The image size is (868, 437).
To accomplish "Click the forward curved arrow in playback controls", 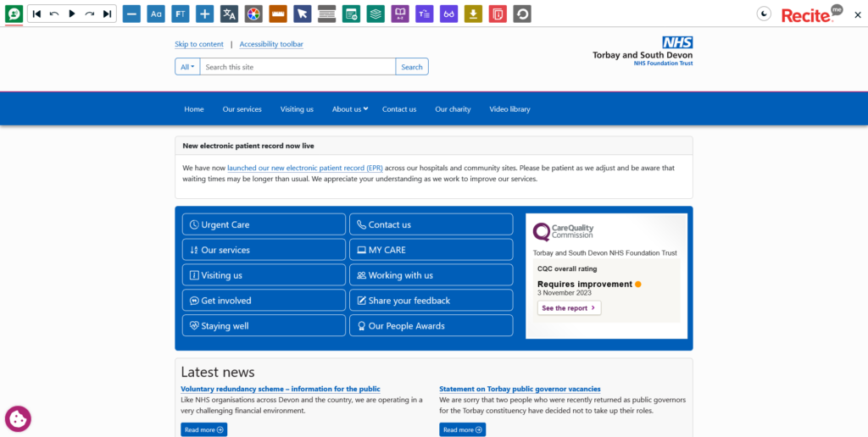I will coord(90,14).
